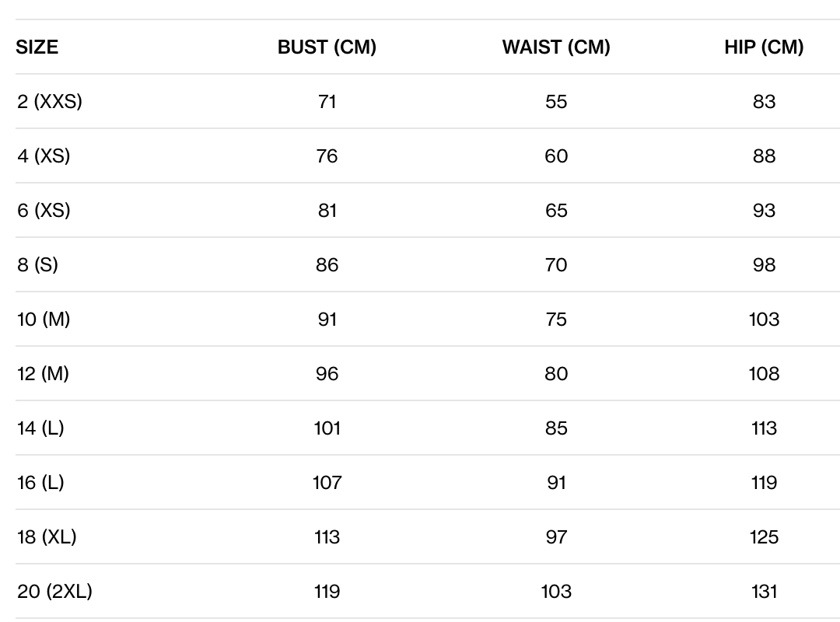Click the WAIST (CM) column header
840x622 pixels.
[x=556, y=47]
